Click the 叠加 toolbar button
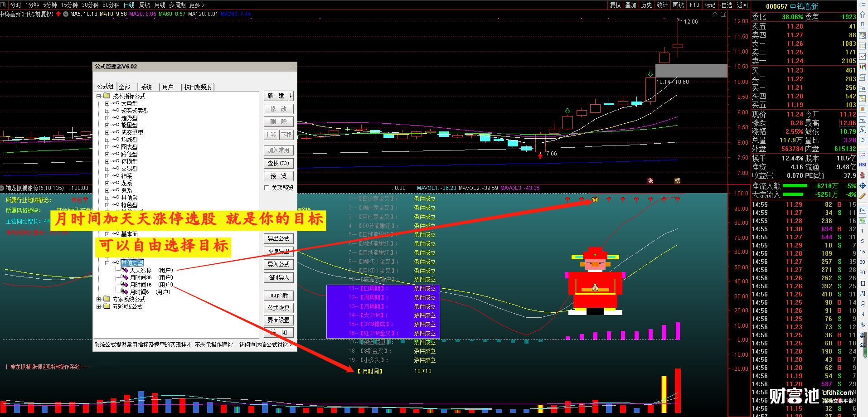Screen dimensions: 868x417 [630, 5]
